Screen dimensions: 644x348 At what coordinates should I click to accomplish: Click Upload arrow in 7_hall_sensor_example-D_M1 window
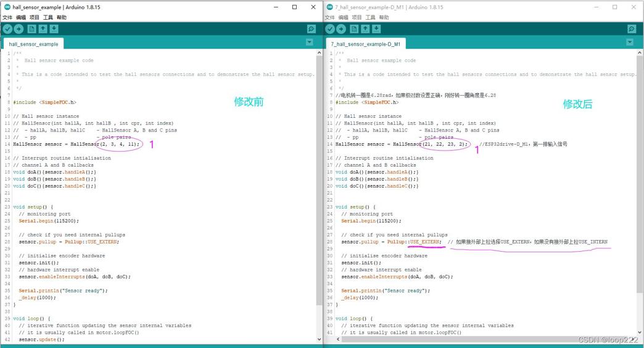[x=341, y=29]
